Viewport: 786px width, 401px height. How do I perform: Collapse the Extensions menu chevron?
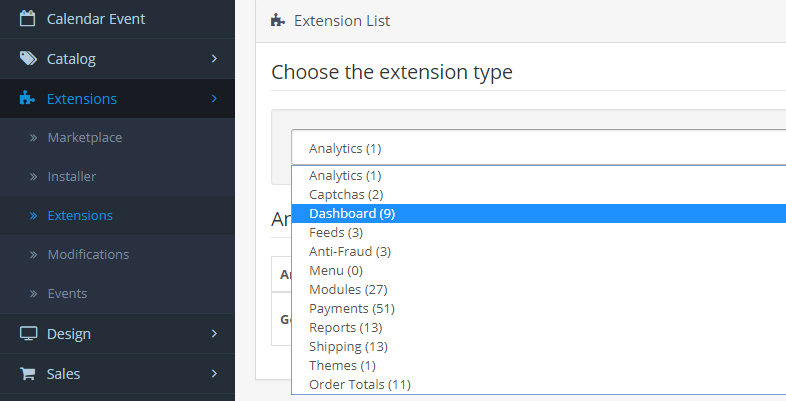214,99
